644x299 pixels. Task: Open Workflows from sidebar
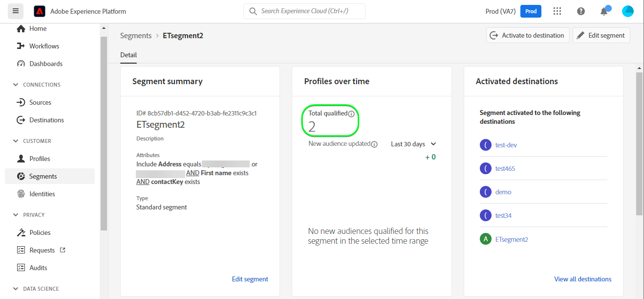44,46
